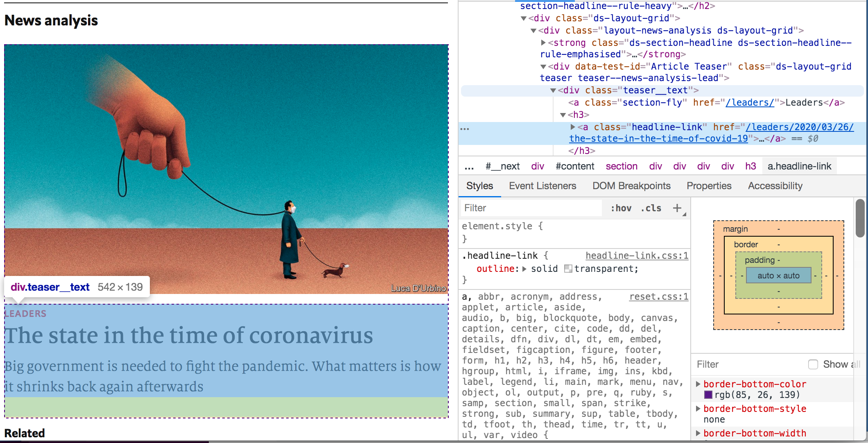
Task: Open the headline-link.css:1 source link
Action: click(x=637, y=255)
